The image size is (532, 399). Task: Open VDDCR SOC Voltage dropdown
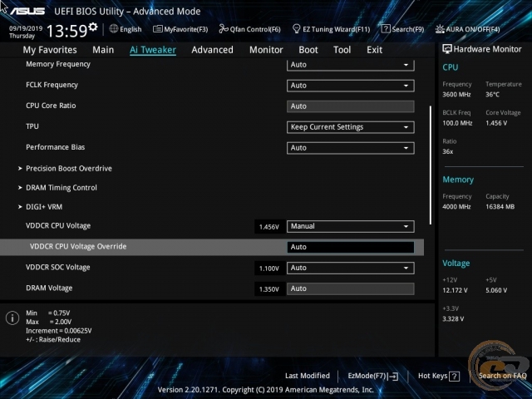pyautogui.click(x=350, y=268)
